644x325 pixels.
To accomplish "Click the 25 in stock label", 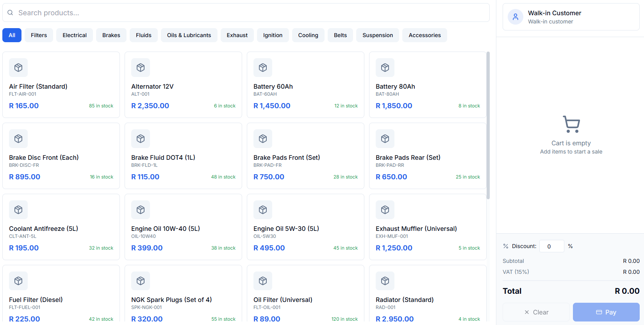I will pos(468,177).
